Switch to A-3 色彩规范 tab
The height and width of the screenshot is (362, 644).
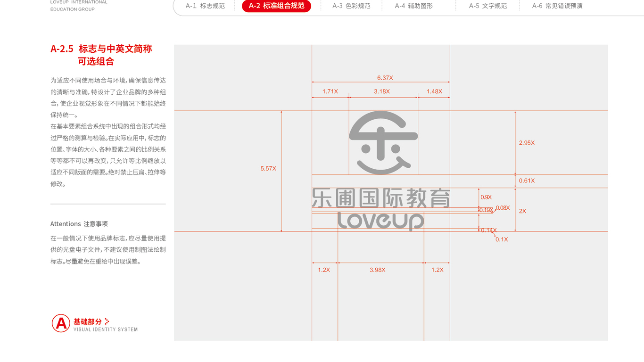[x=351, y=6]
